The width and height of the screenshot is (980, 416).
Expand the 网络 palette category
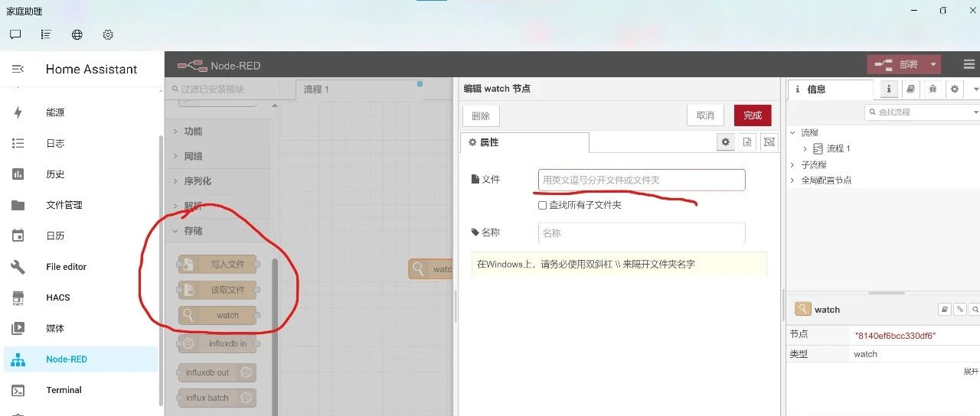[x=217, y=156]
